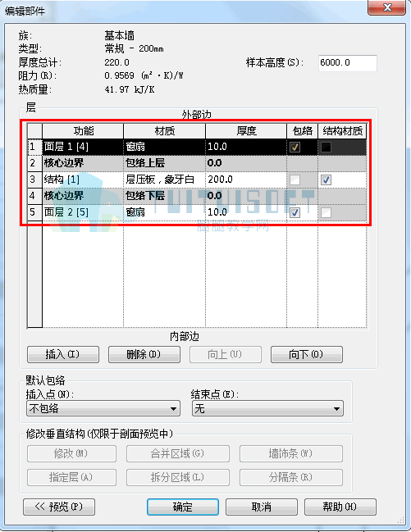Viewport: 411px width, 532px height.
Task: Toggle 包络 checkbox for 面层 2 [5]
Action: click(x=295, y=213)
